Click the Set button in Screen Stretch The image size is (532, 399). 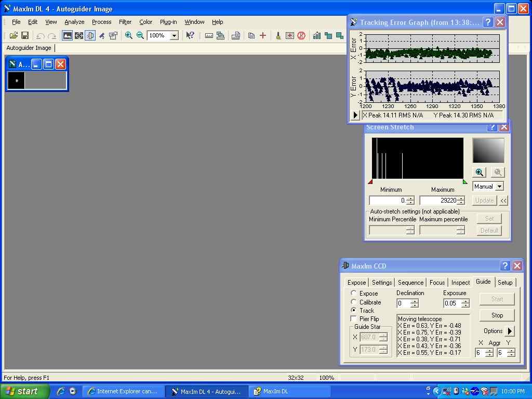[x=489, y=219]
